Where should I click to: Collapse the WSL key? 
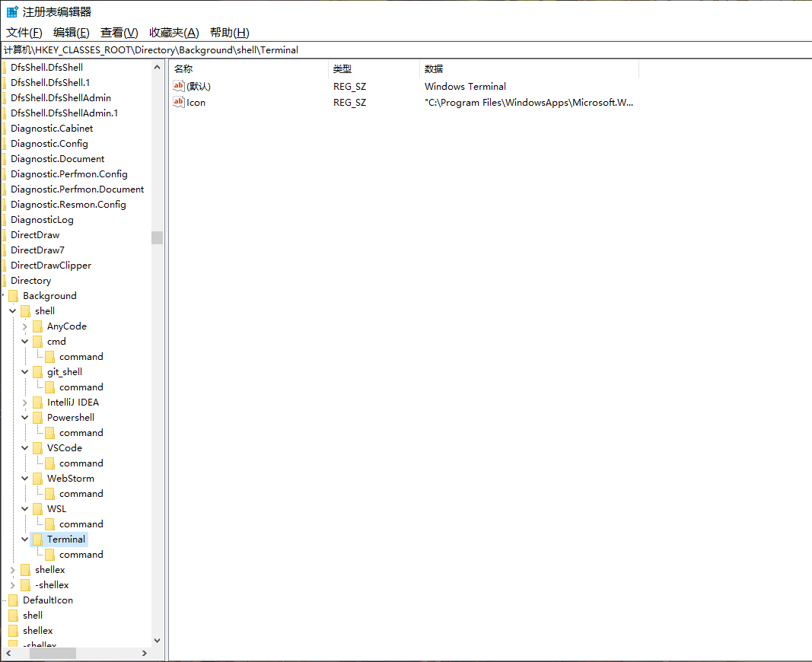coord(24,509)
